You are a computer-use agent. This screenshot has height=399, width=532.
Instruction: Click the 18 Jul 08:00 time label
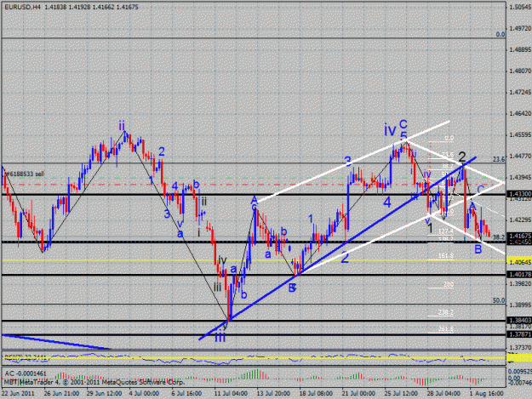tap(316, 393)
